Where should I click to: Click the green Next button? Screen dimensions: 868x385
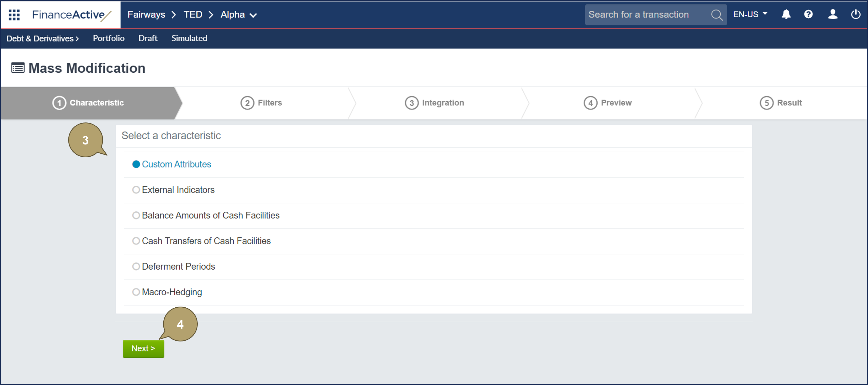[143, 349]
